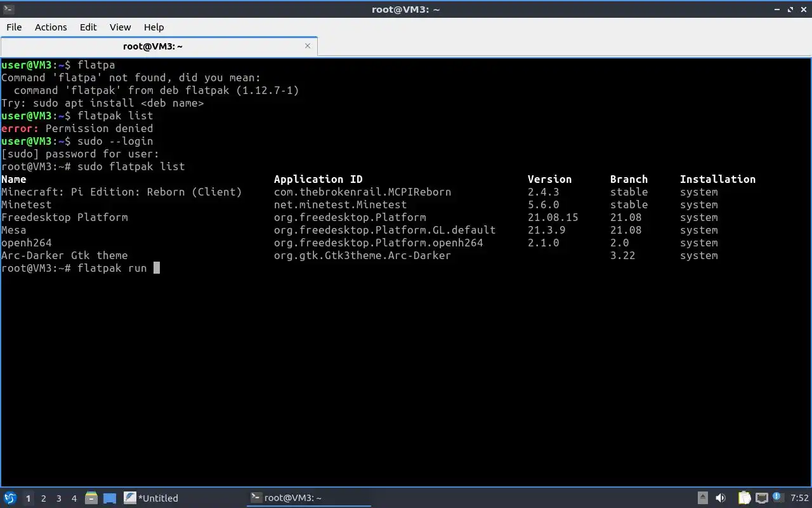Minimize the terminal window
The image size is (812, 508).
(778, 9)
